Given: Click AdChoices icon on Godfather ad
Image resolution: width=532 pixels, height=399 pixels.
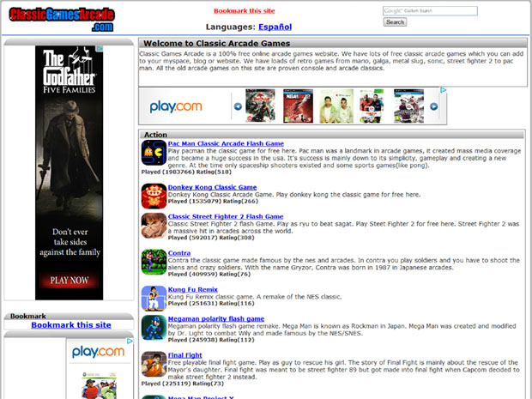Looking at the screenshot, I should [100, 49].
